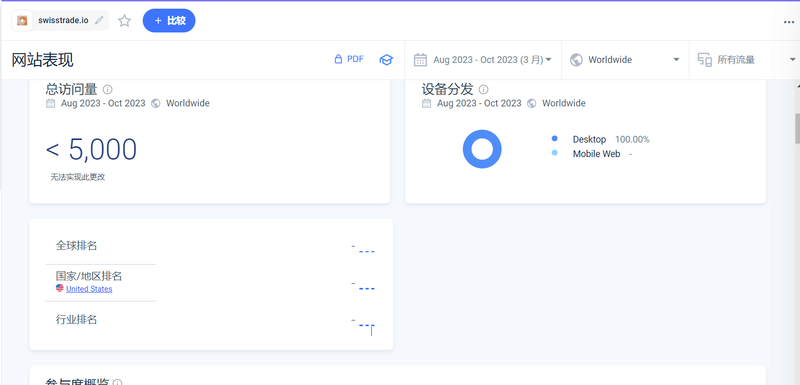800x385 pixels.
Task: Click the dashed value next to 行业排名
Action: (363, 323)
